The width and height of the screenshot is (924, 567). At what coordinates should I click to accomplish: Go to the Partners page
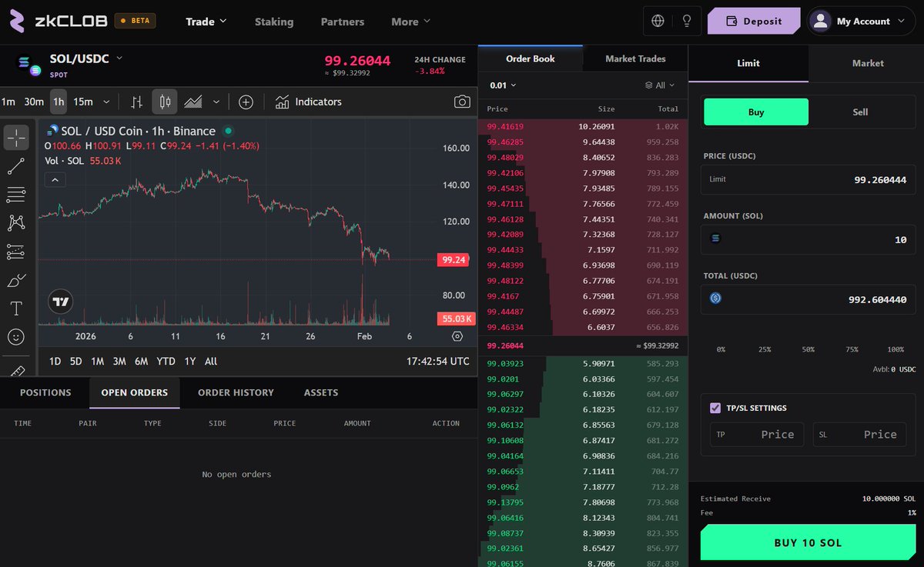[x=344, y=22]
